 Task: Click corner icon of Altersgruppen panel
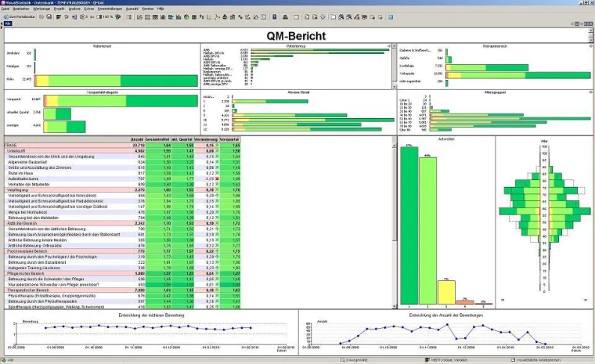pyautogui.click(x=589, y=92)
